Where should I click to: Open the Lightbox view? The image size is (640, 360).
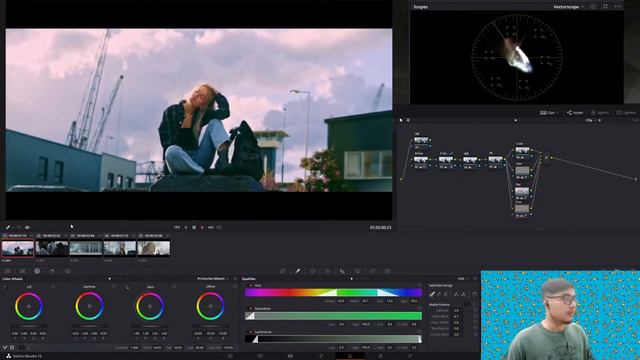pyautogui.click(x=627, y=113)
